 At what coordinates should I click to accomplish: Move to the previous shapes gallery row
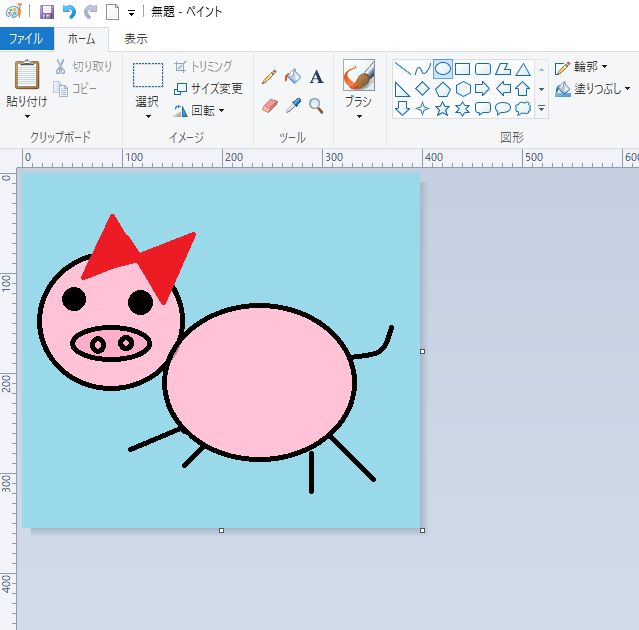tap(541, 70)
